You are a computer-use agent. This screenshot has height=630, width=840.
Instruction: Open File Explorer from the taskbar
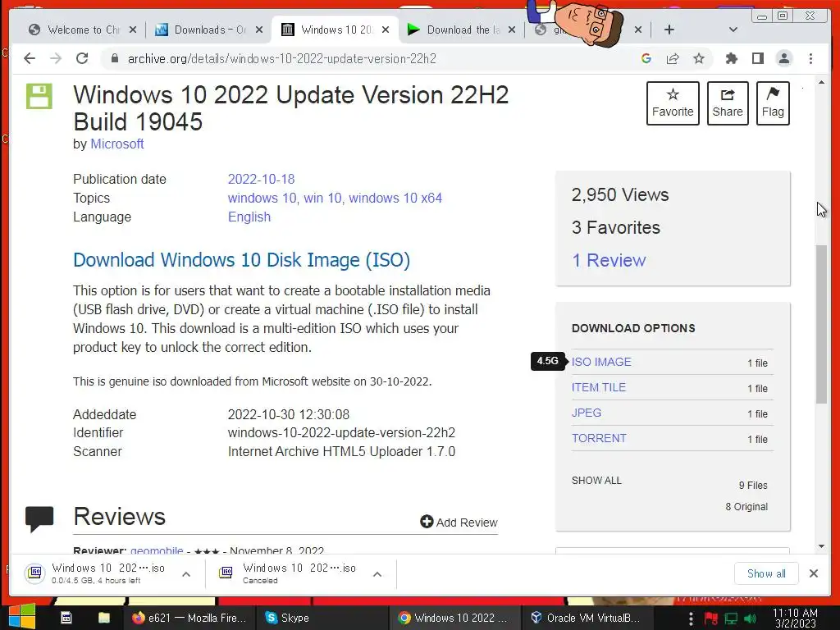[x=104, y=618]
